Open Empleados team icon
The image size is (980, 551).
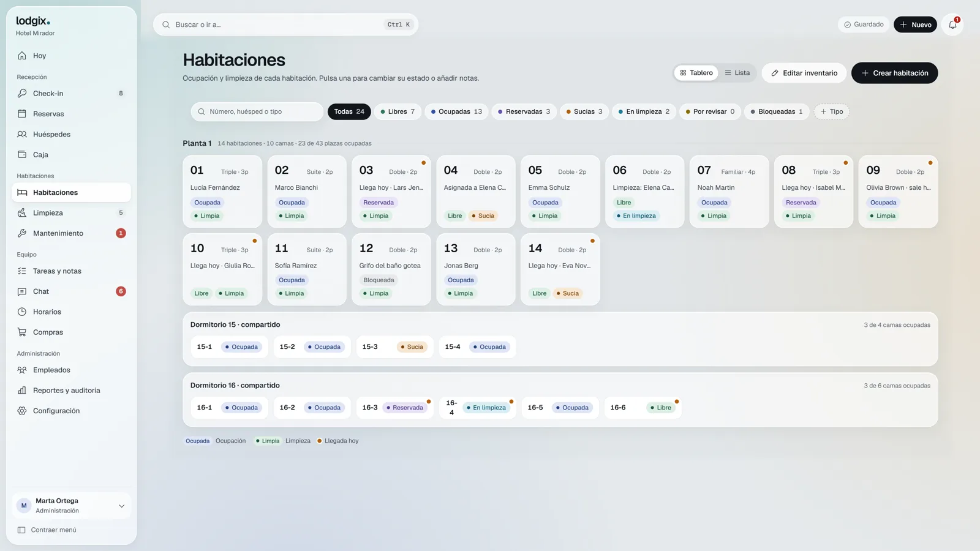[x=22, y=370]
